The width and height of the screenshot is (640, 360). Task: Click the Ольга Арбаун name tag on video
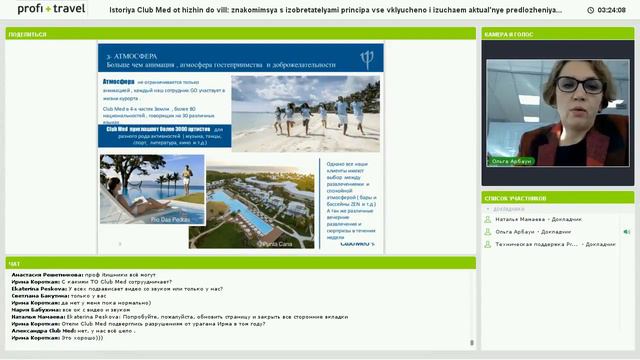(511, 161)
